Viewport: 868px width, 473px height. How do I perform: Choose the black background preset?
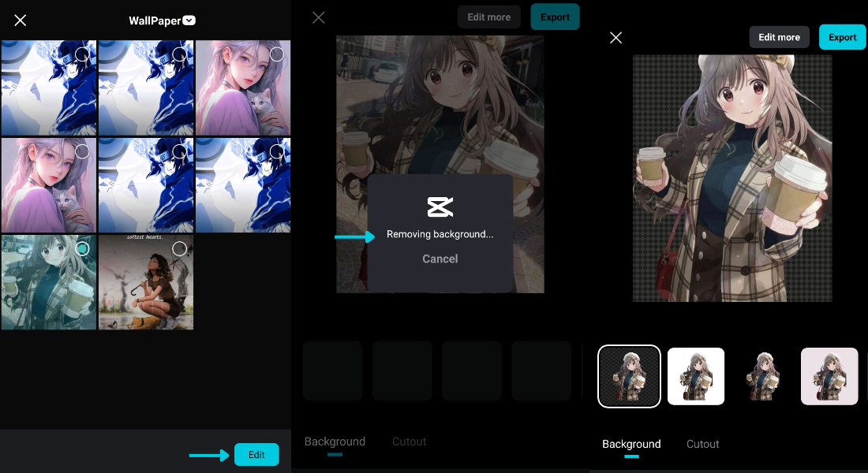click(x=763, y=376)
